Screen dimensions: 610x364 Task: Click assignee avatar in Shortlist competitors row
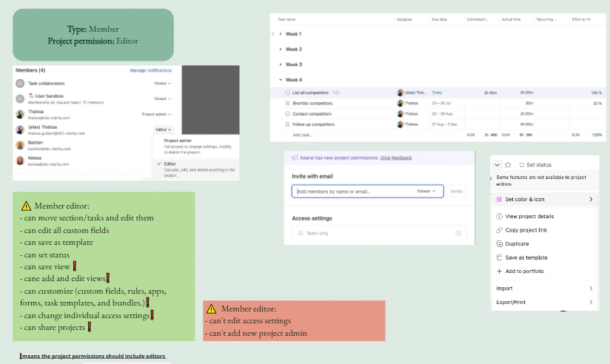click(400, 103)
